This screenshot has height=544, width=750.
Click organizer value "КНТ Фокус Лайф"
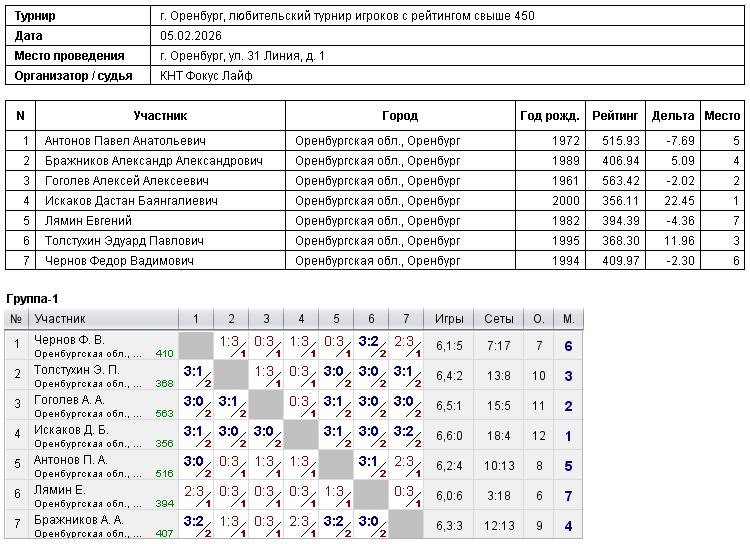pos(207,75)
